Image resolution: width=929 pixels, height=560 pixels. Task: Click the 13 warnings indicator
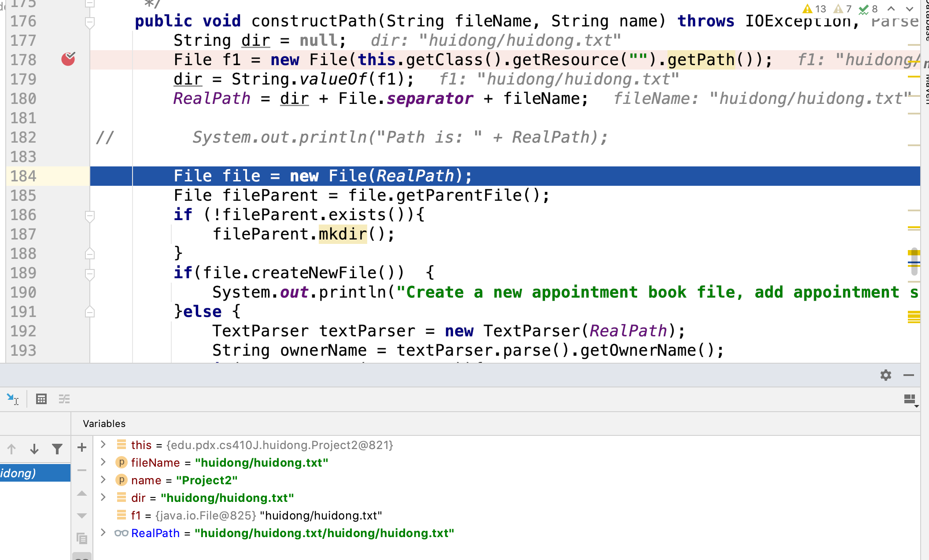click(x=815, y=9)
